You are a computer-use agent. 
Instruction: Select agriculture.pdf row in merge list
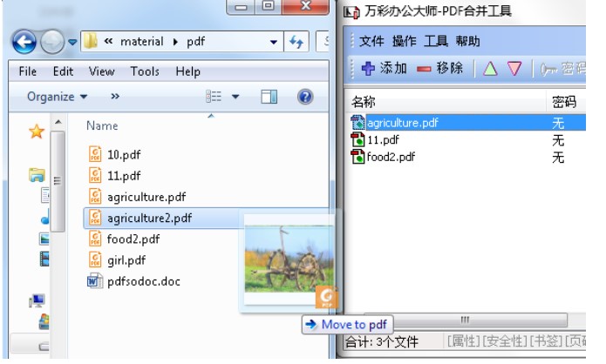(467, 123)
